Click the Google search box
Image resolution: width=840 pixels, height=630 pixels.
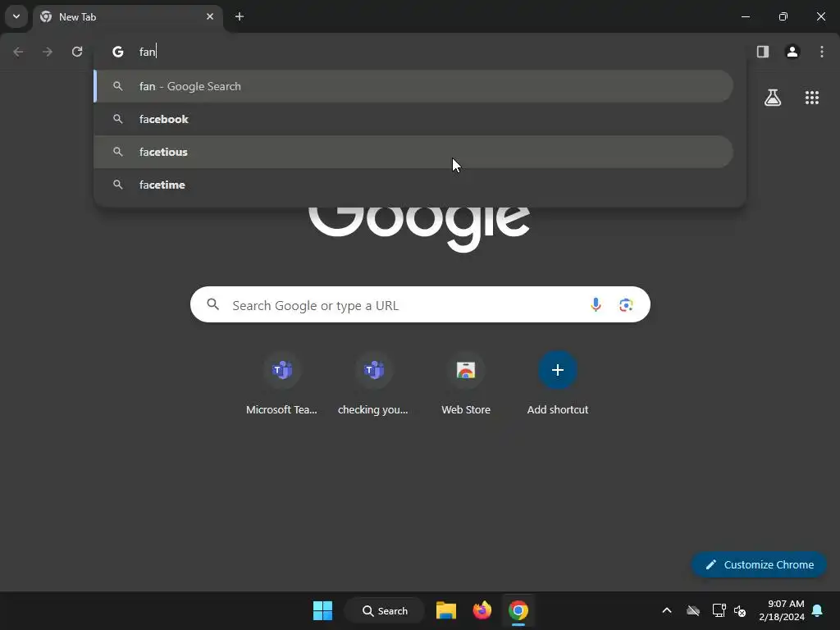point(420,305)
